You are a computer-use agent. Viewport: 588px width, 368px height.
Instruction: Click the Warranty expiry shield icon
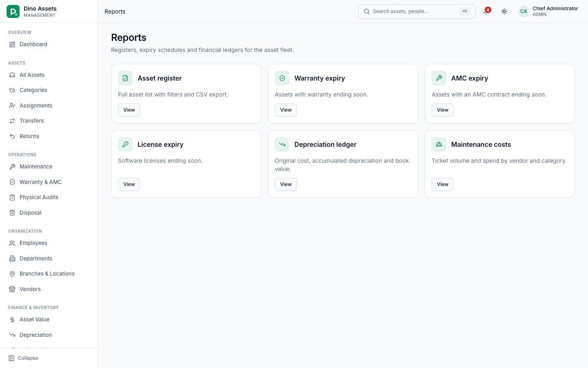coord(282,78)
